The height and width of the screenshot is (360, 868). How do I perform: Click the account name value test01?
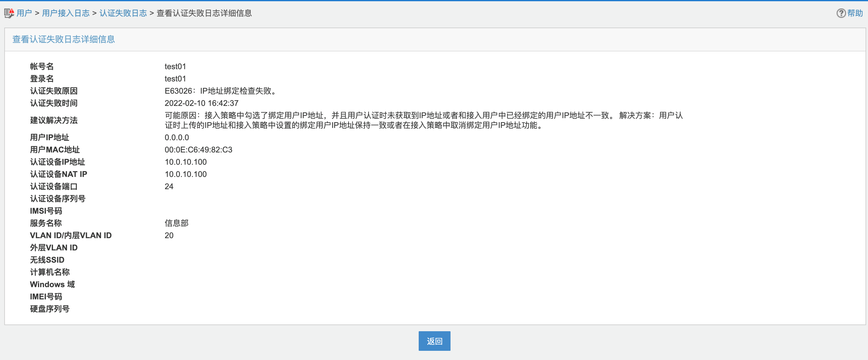[x=175, y=66]
